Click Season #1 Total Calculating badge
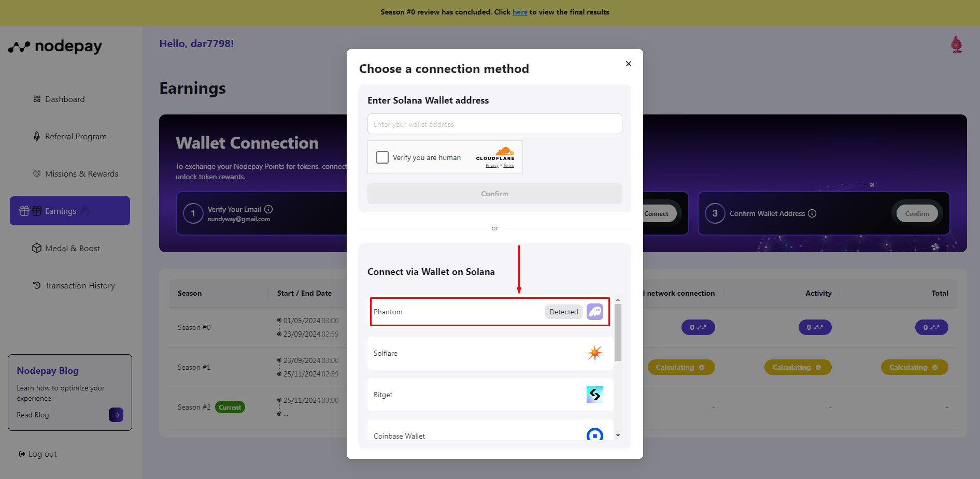The width and height of the screenshot is (980, 479). pyautogui.click(x=914, y=367)
